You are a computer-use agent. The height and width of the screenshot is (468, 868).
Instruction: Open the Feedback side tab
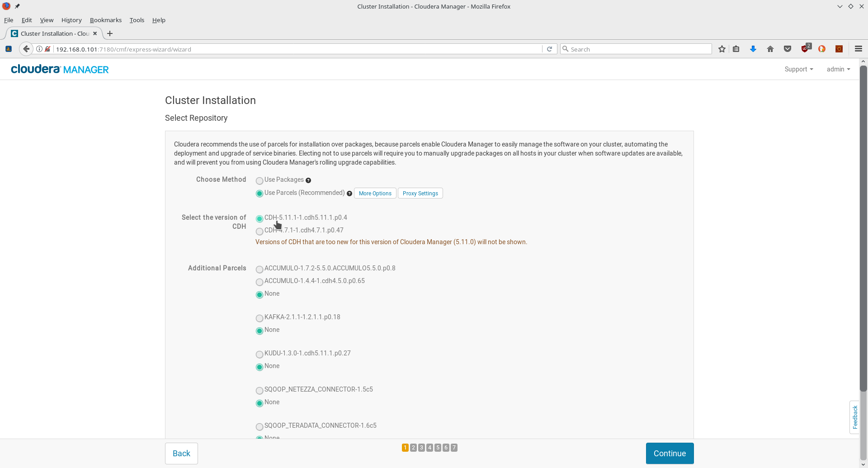click(x=854, y=417)
